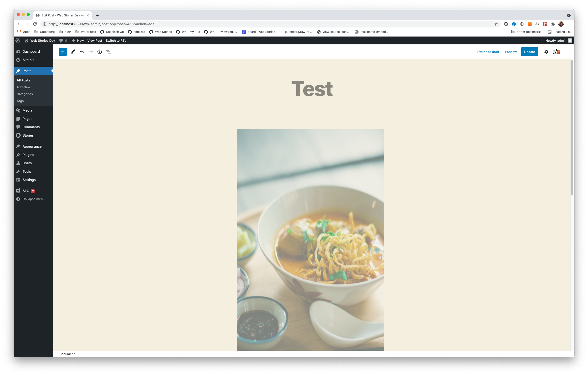The image size is (588, 375).
Task: Collapse the admin menu sidebar
Action: pyautogui.click(x=33, y=199)
